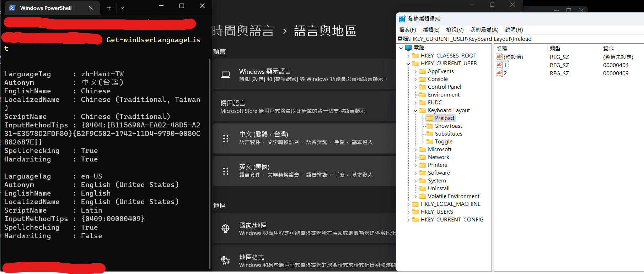Screen dimensions: 644x274
Task: Expand the Microsoft key arrow
Action: click(x=415, y=149)
